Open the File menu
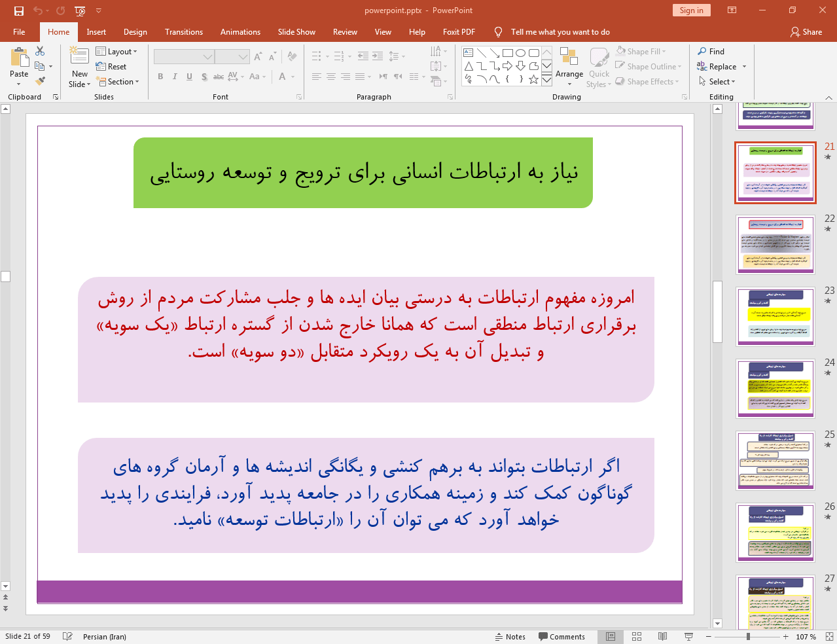 [x=19, y=31]
